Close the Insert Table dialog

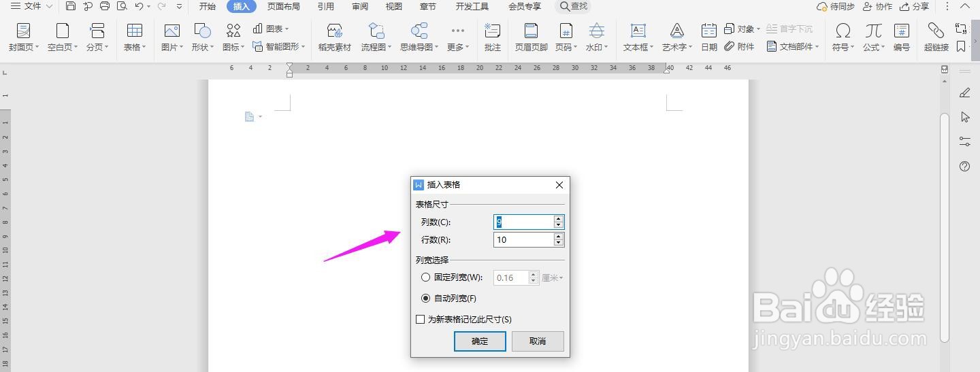pos(559,185)
